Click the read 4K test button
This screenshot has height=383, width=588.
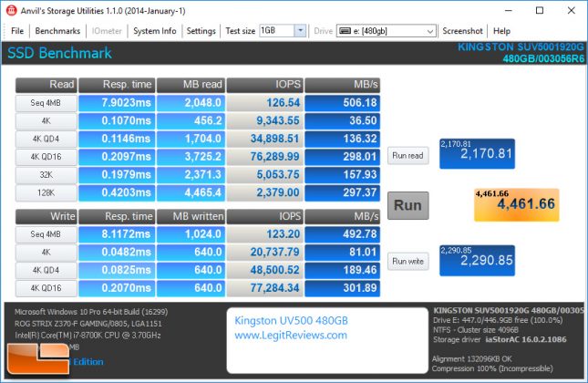[x=46, y=120]
